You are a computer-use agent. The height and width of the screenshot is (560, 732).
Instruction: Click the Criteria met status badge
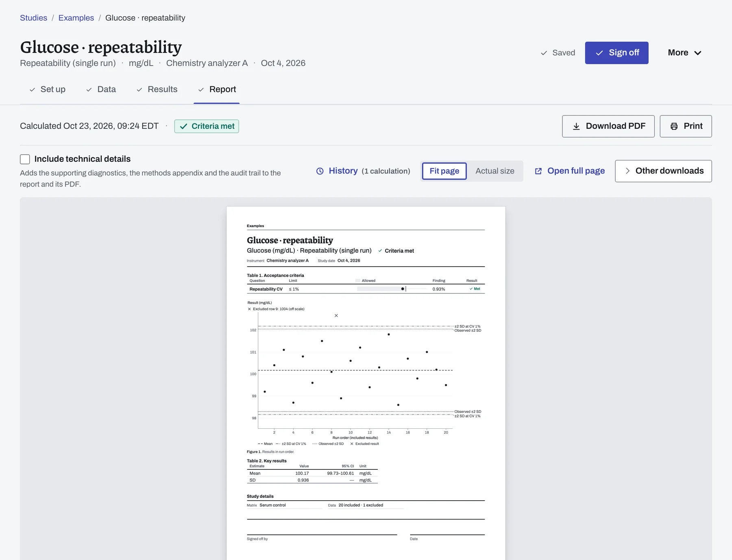[207, 126]
